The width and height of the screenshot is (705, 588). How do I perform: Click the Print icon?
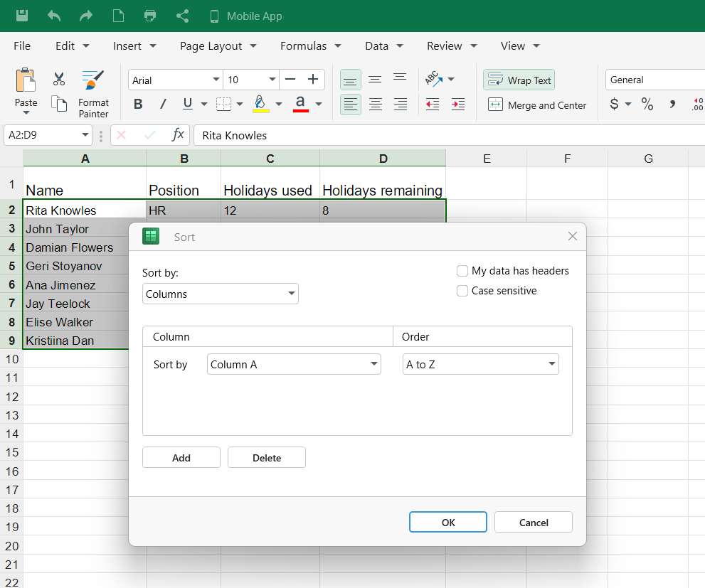(150, 16)
